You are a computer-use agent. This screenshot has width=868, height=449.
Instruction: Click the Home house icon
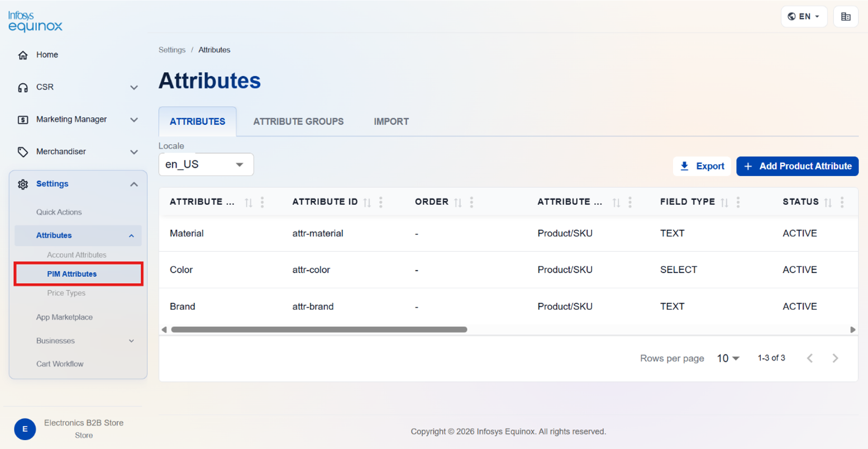tap(23, 55)
